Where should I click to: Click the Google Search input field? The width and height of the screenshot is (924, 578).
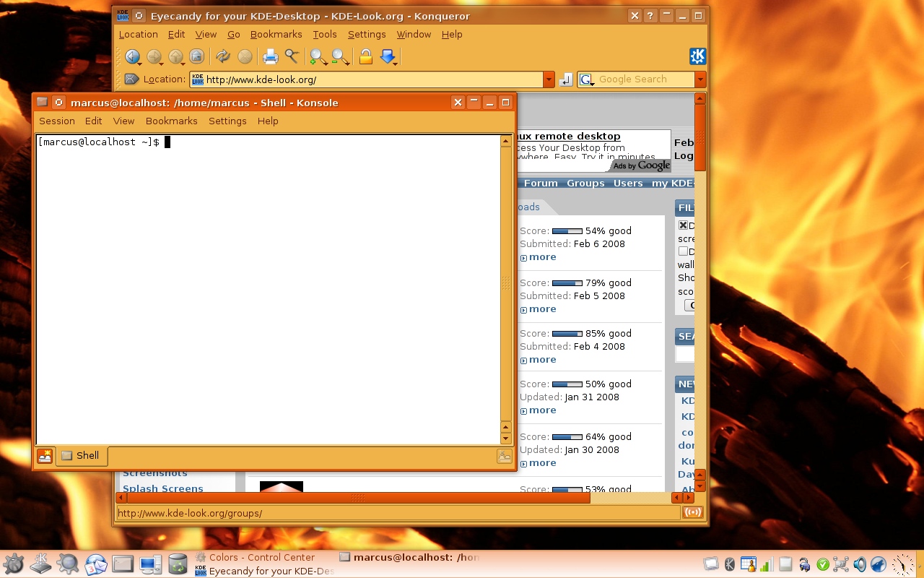click(x=645, y=79)
